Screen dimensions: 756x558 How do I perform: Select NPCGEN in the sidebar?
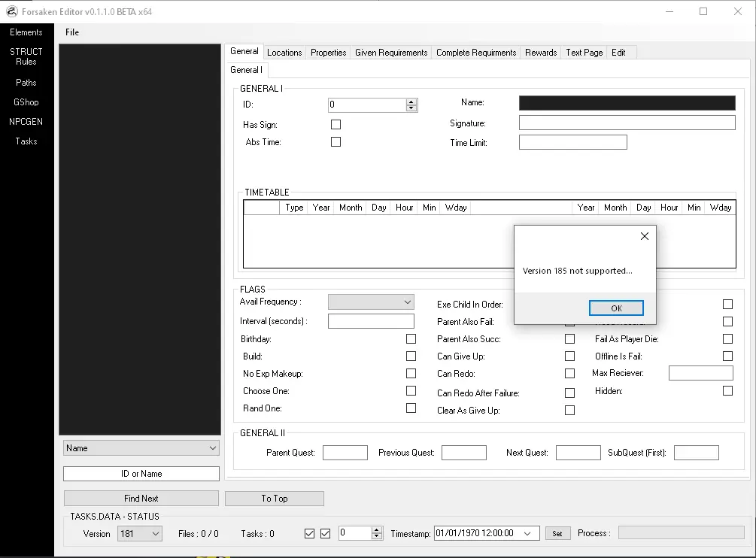pos(26,121)
